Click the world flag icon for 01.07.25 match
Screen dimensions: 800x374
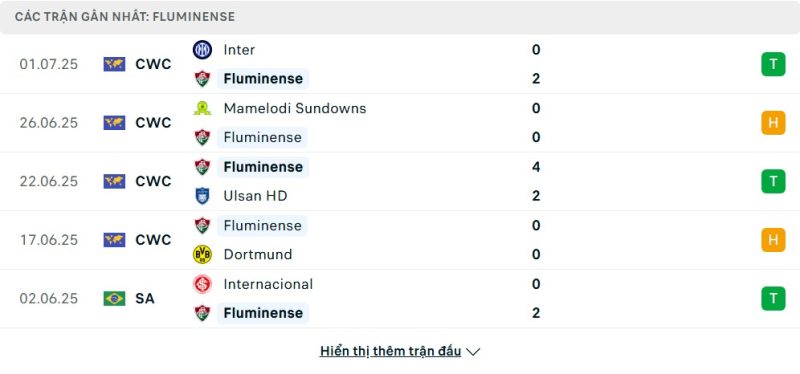pos(114,64)
